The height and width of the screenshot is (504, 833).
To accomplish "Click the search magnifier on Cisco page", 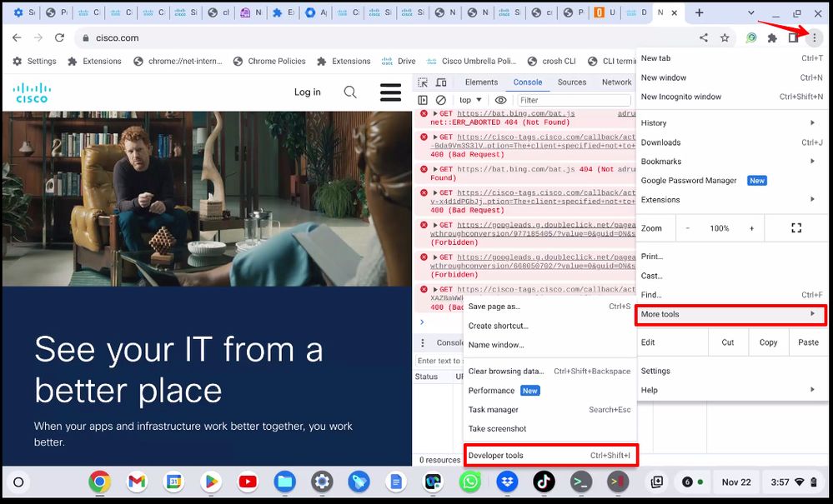I will point(350,92).
